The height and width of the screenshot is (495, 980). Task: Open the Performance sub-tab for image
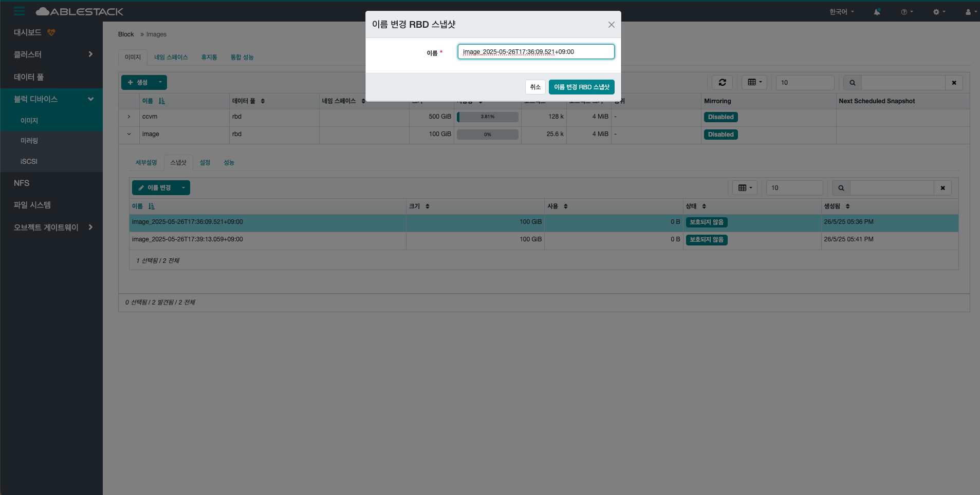(229, 163)
